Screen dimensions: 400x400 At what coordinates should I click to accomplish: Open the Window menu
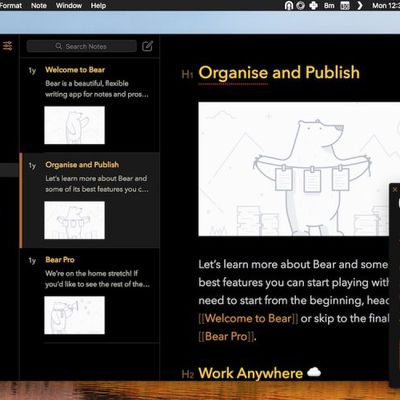(69, 6)
